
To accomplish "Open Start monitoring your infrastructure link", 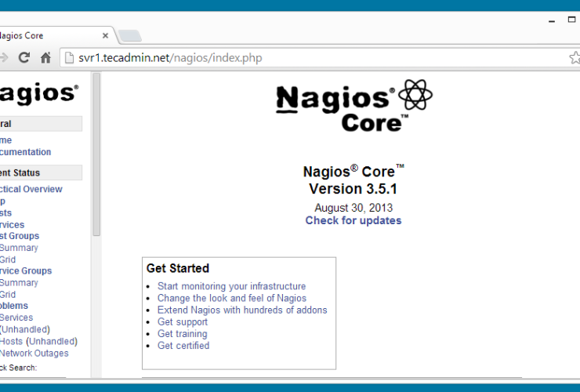I will [231, 286].
